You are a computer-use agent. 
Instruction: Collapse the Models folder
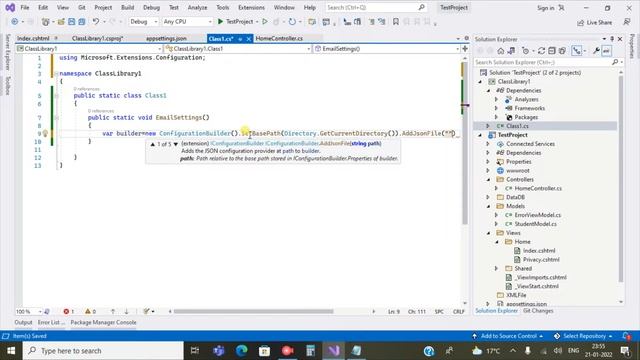[x=489, y=206]
